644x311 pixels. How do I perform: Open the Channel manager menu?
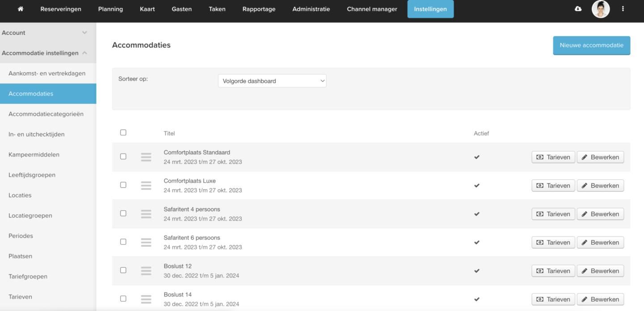click(372, 9)
